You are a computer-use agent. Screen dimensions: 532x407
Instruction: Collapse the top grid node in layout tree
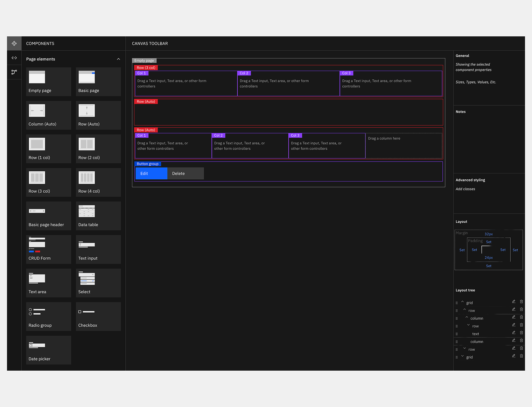[462, 302]
